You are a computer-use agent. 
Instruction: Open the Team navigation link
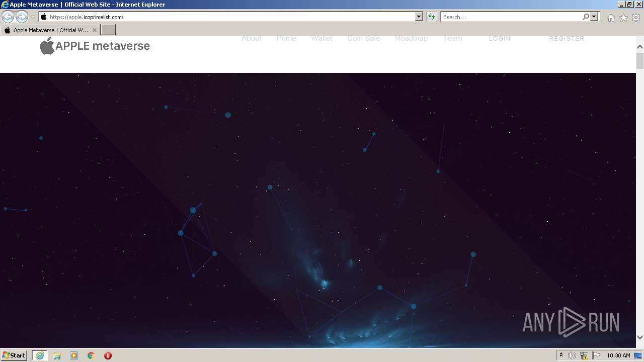pos(453,38)
